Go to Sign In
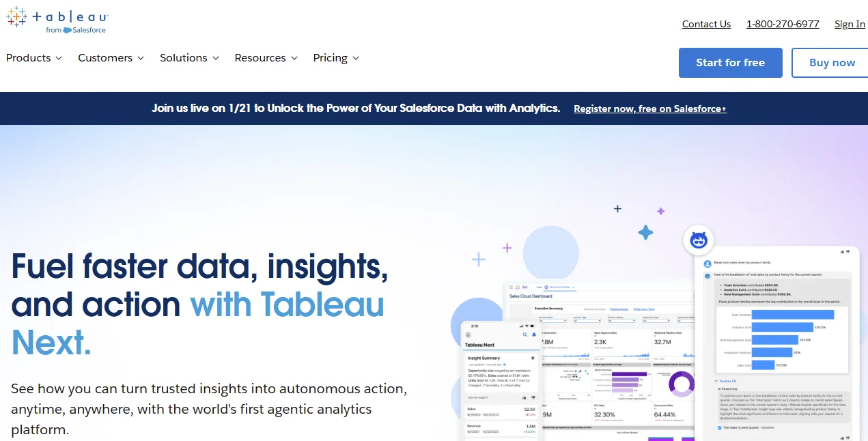This screenshot has height=441, width=868. pyautogui.click(x=850, y=24)
